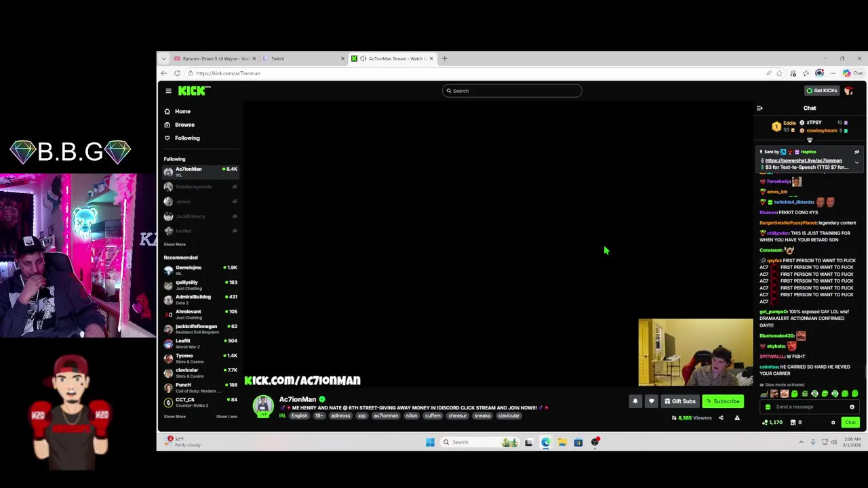Expand the gift leaderboard down arrow
The width and height of the screenshot is (868, 488).
(x=809, y=140)
